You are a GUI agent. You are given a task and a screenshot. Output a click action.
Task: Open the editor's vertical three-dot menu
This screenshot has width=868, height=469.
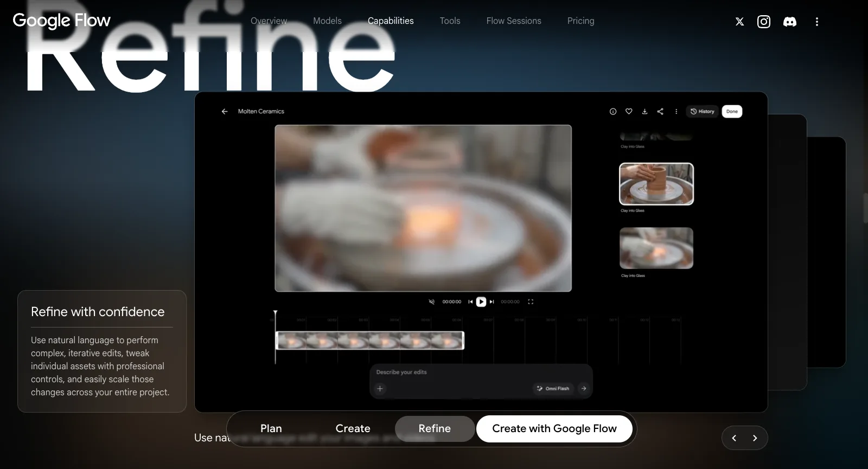coord(676,111)
